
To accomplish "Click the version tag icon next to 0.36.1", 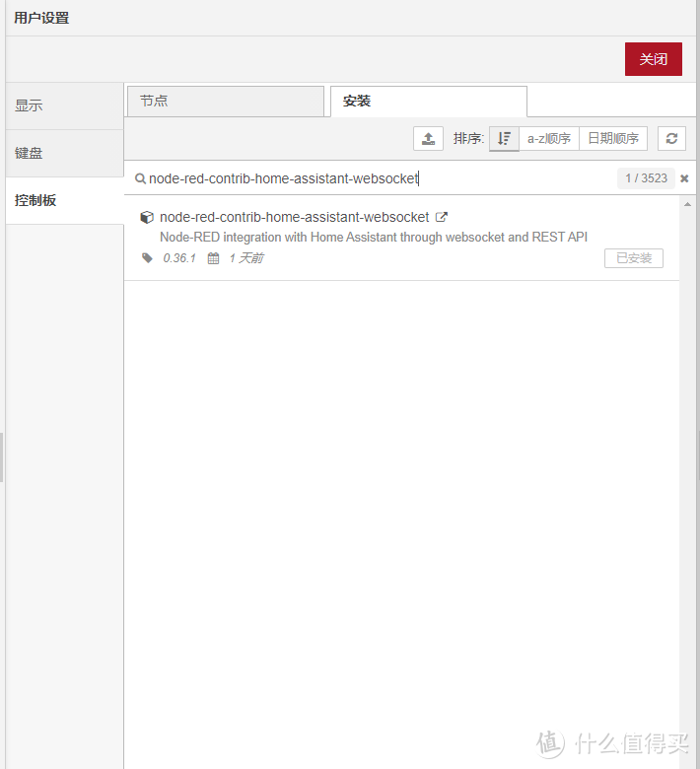I will coord(148,258).
